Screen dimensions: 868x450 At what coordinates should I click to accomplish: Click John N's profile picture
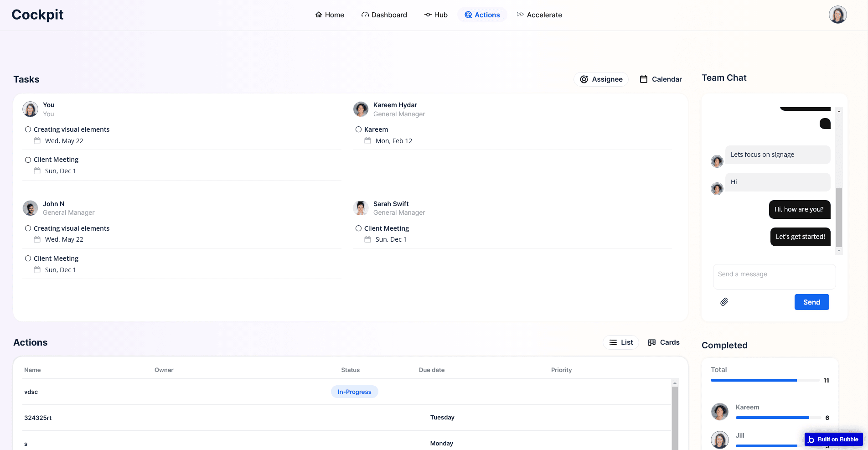pyautogui.click(x=31, y=208)
